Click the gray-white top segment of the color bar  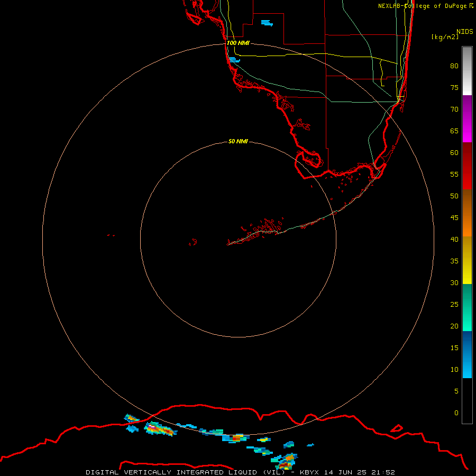point(467,71)
